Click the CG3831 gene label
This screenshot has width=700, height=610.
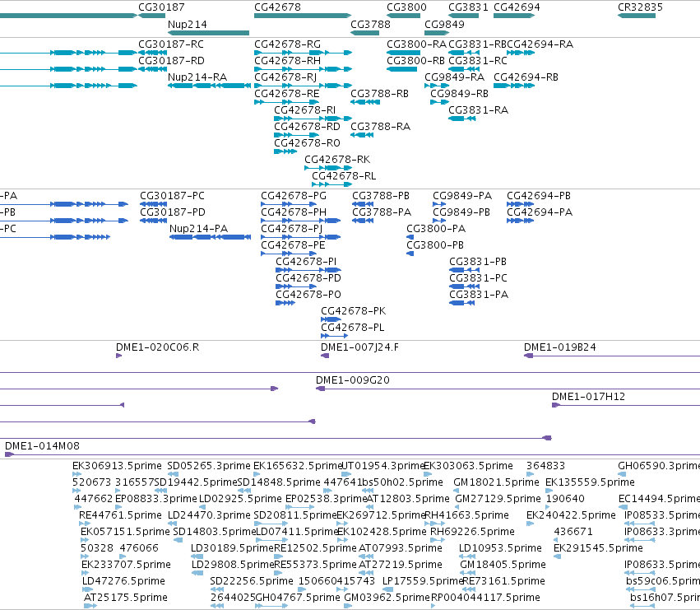click(468, 7)
